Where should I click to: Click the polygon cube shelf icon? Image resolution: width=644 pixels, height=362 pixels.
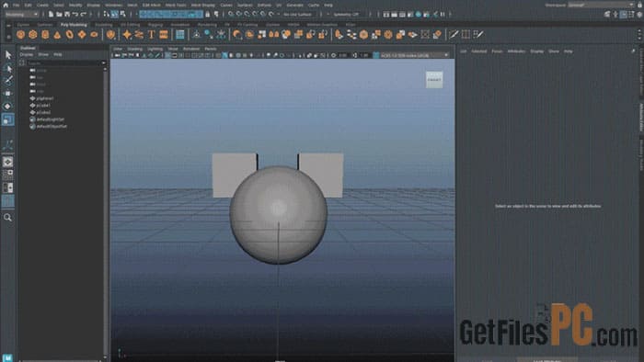click(33, 34)
